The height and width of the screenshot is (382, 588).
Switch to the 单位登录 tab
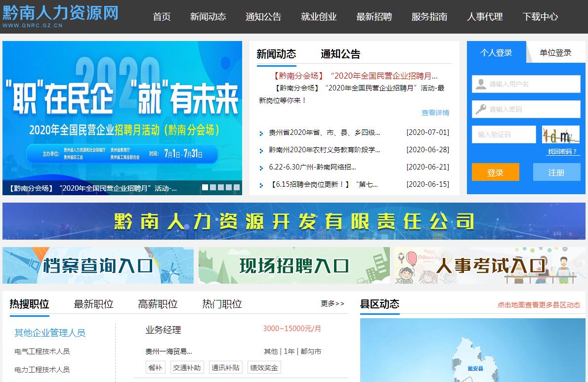tap(555, 53)
